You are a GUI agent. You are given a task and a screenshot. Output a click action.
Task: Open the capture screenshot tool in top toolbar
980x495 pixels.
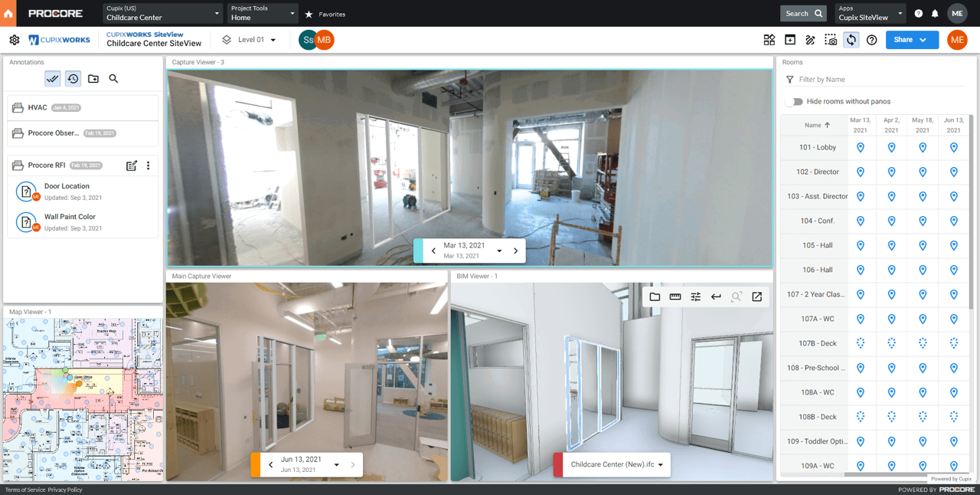831,40
